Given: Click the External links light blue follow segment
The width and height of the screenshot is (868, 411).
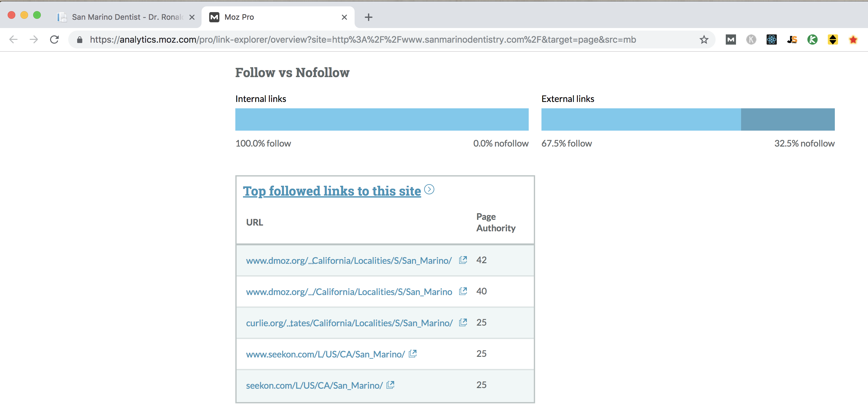Looking at the screenshot, I should [x=641, y=119].
